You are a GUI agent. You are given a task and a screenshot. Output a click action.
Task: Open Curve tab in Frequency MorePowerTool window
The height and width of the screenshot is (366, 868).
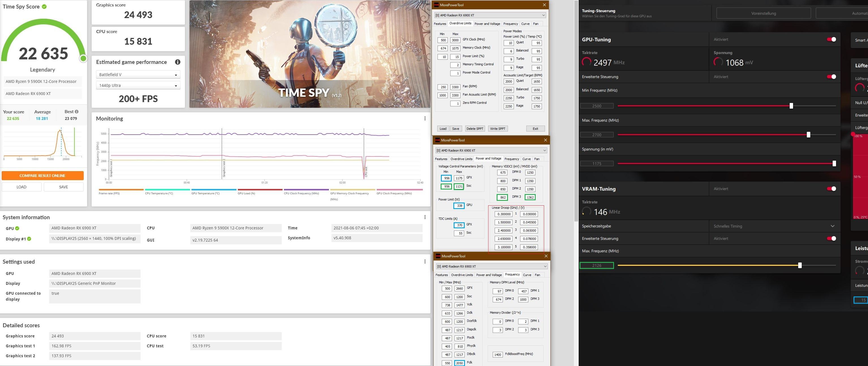point(527,275)
